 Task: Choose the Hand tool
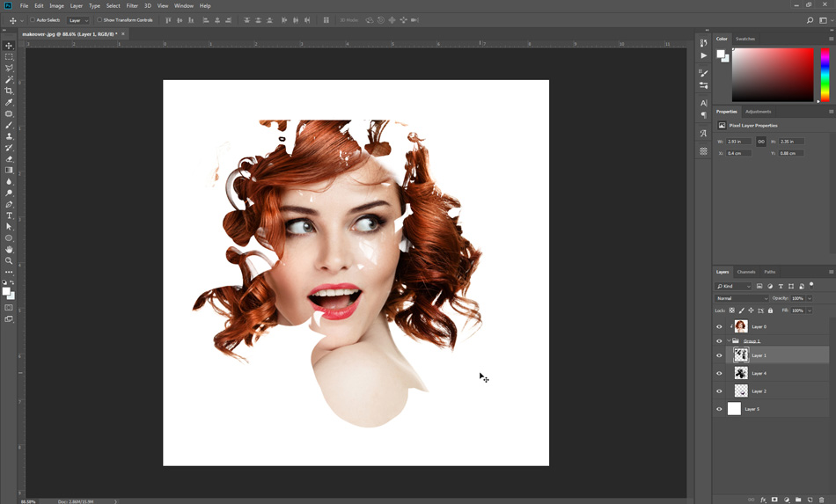(9, 250)
